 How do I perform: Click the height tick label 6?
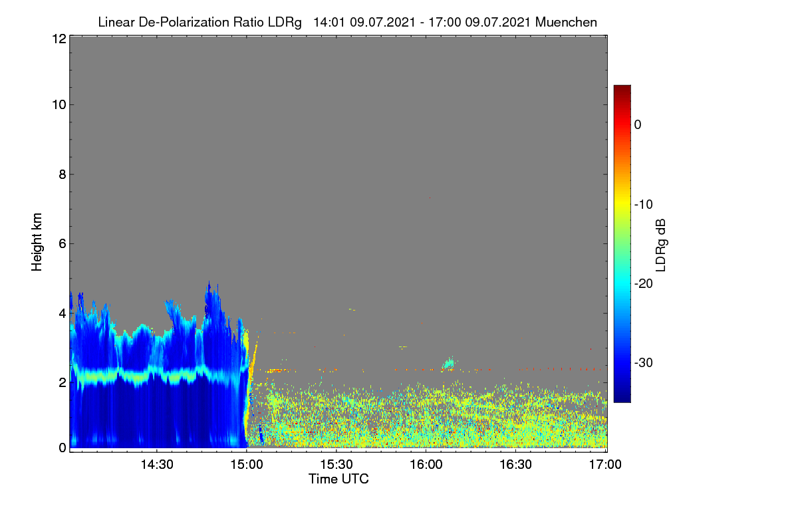pyautogui.click(x=61, y=243)
